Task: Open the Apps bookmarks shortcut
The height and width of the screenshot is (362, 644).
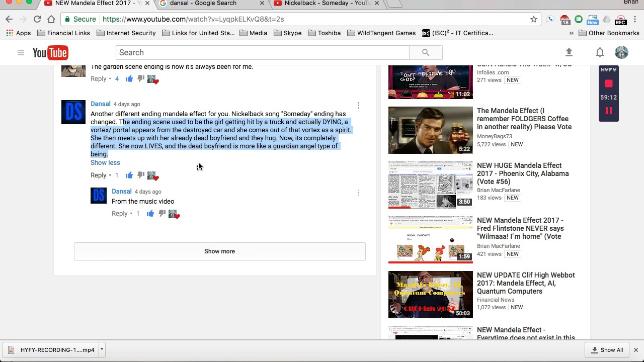Action: click(18, 33)
